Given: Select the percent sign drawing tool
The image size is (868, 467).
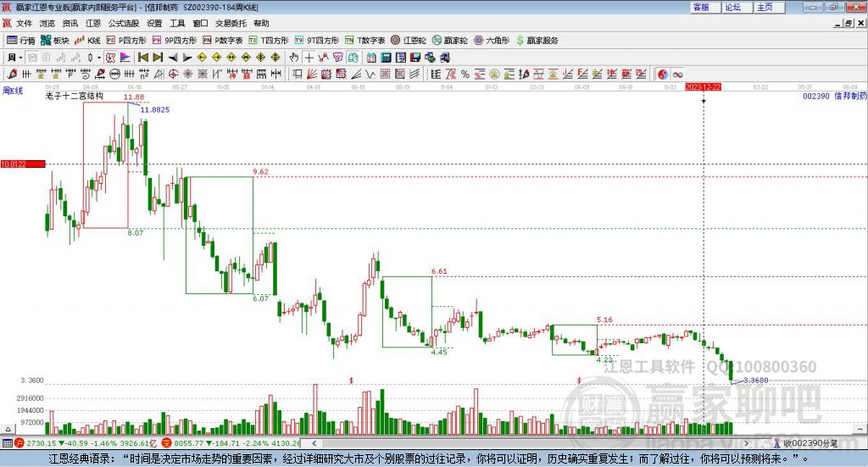Looking at the screenshot, I should [465, 74].
